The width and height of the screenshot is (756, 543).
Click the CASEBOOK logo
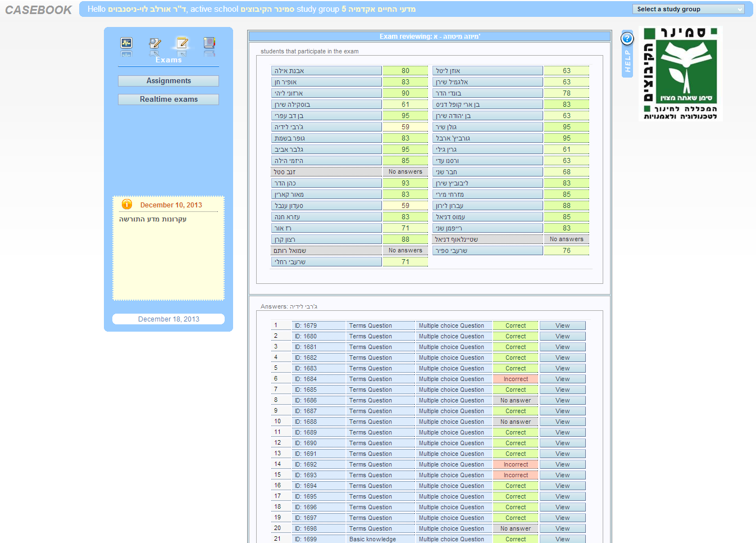pyautogui.click(x=38, y=10)
